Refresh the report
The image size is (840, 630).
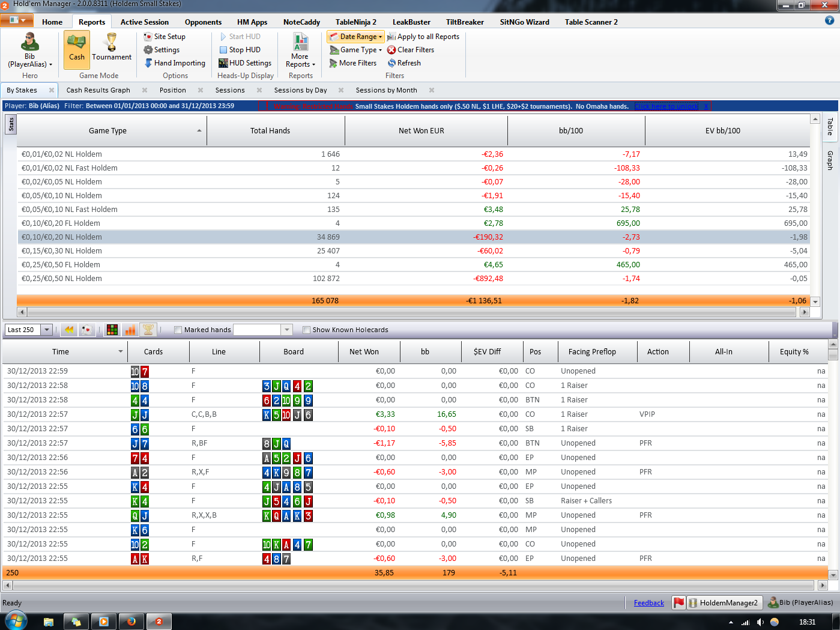tap(404, 63)
